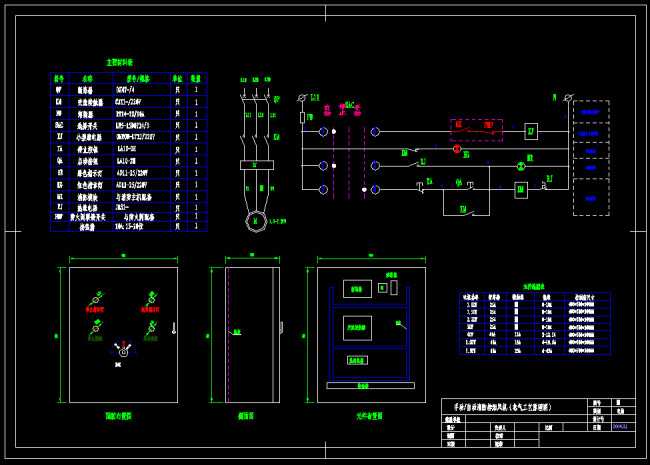Select top-right indicator light on panel door

coord(151,298)
